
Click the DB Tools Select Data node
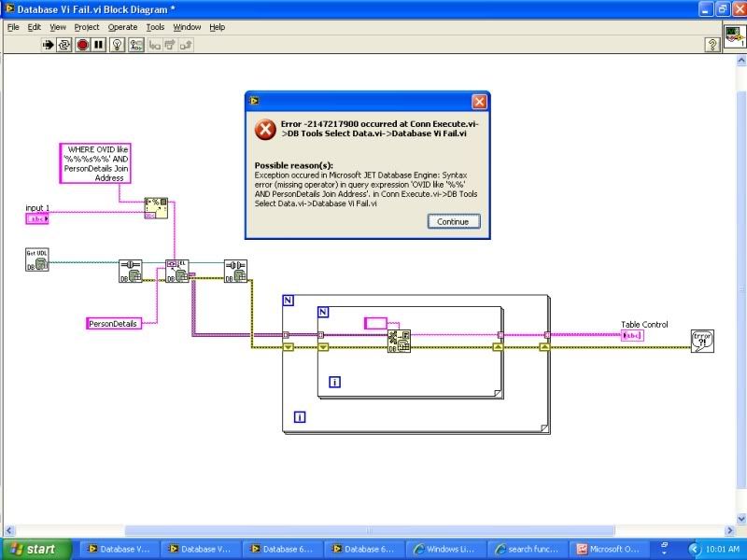click(177, 271)
